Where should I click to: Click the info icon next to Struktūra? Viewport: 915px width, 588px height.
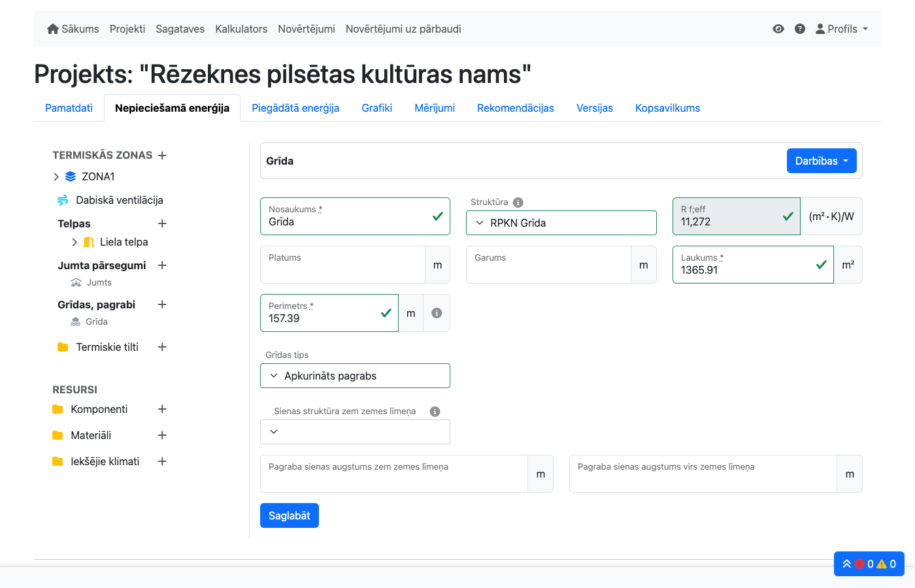click(518, 202)
